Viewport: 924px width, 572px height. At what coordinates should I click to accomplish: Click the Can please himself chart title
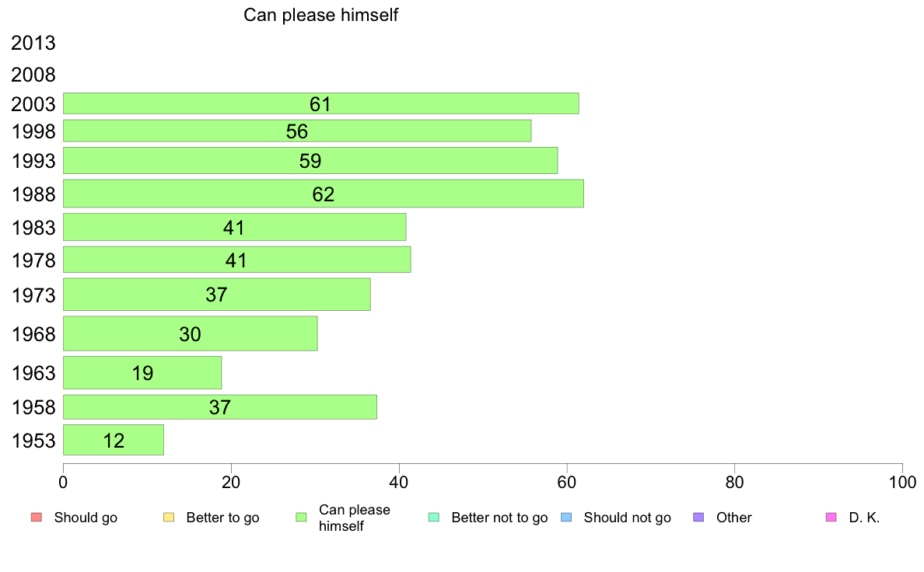click(321, 15)
